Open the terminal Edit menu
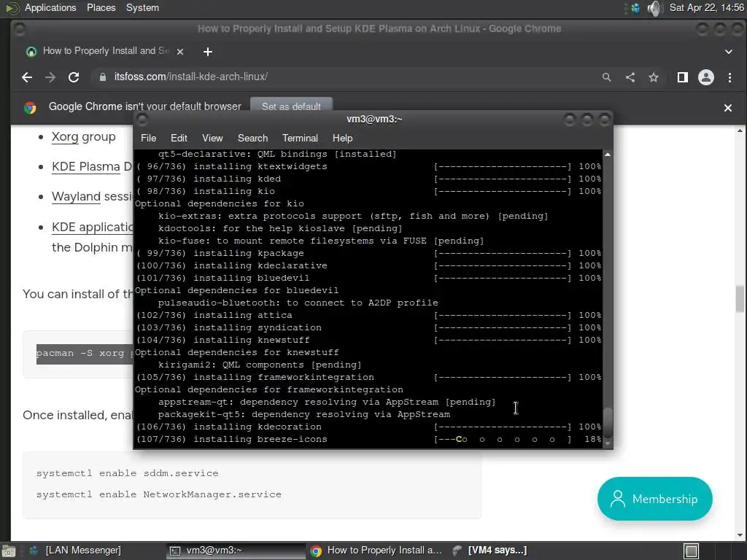This screenshot has height=560, width=747. pos(179,138)
